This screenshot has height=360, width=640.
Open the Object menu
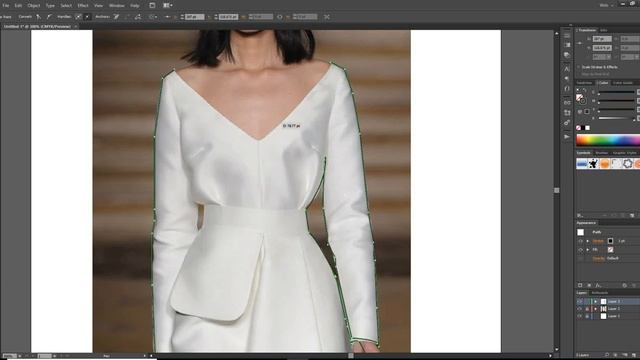[34, 6]
